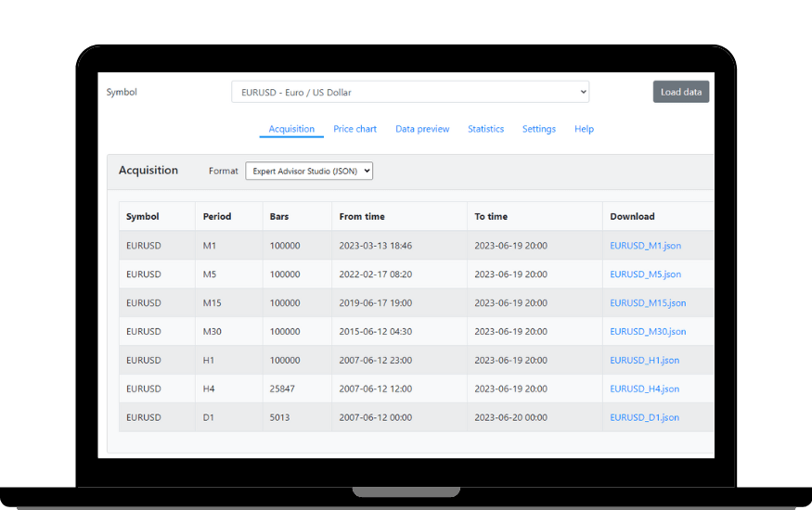This screenshot has width=812, height=510.
Task: Click the EURUSD_D1.json download link
Action: pos(644,417)
